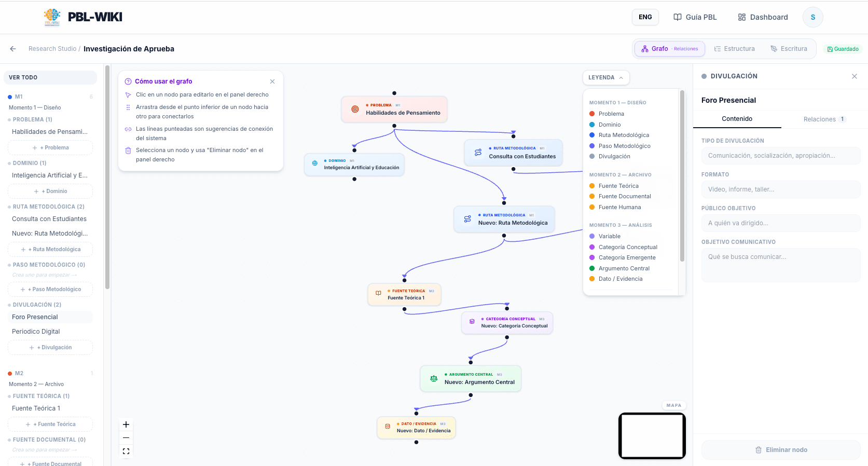Collapse the M2 section header
This screenshot has height=466, width=868.
point(50,374)
